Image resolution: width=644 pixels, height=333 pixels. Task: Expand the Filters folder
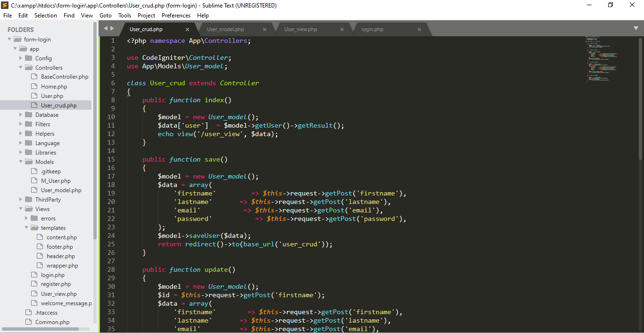coord(21,124)
